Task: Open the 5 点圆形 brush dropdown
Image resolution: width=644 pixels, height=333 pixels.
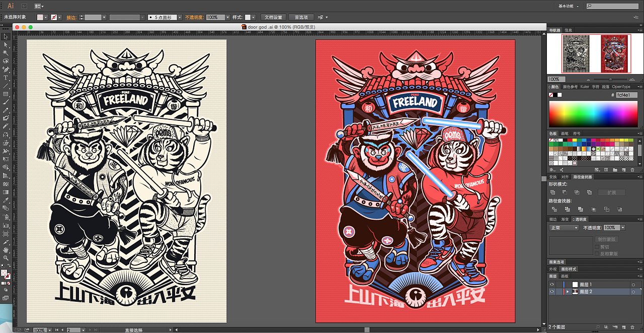Action: (163, 17)
